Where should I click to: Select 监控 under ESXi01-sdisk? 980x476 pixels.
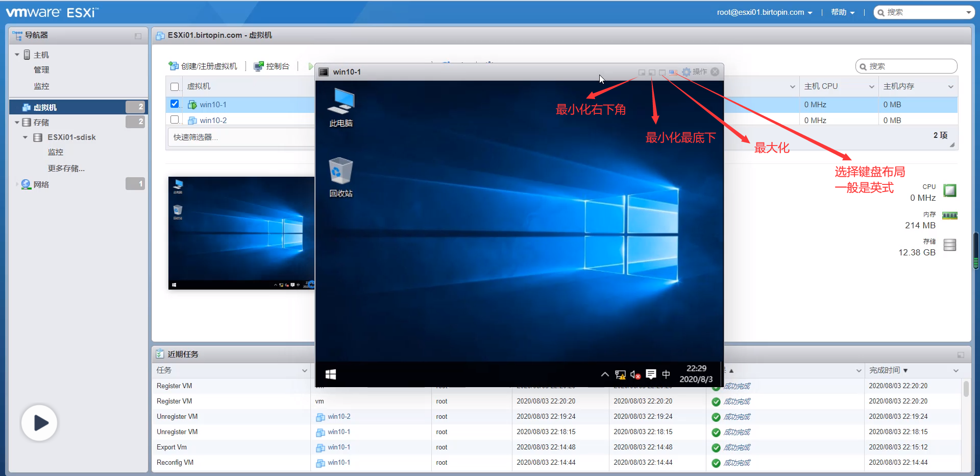tap(56, 152)
